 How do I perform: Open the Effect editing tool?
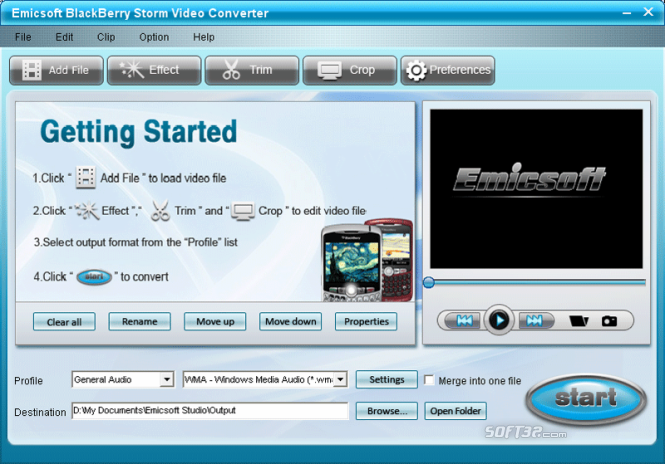click(x=154, y=70)
